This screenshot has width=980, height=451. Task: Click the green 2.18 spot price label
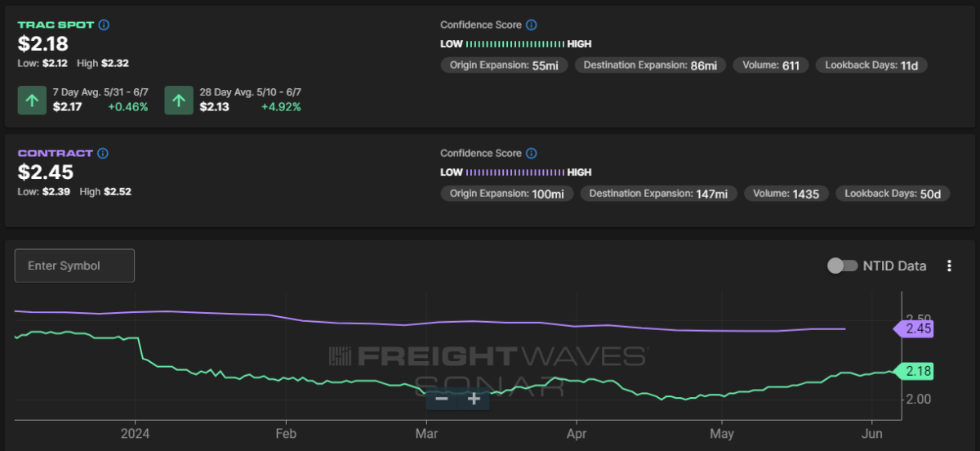click(x=915, y=371)
